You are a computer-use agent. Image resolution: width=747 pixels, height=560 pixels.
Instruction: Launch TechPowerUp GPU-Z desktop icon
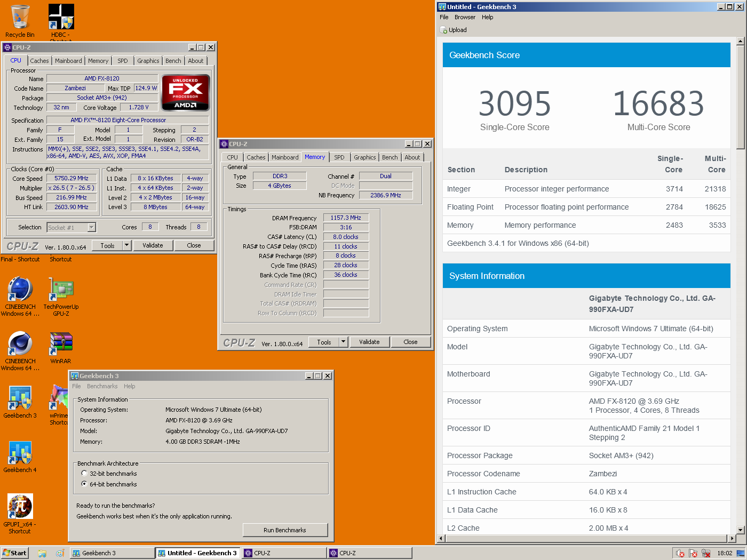point(61,296)
